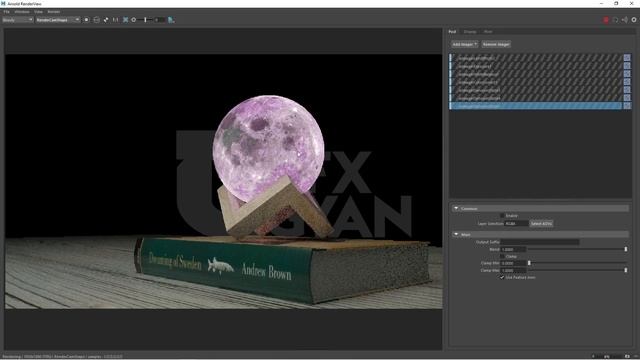Adjust the toolbar exposure slider

[145, 20]
